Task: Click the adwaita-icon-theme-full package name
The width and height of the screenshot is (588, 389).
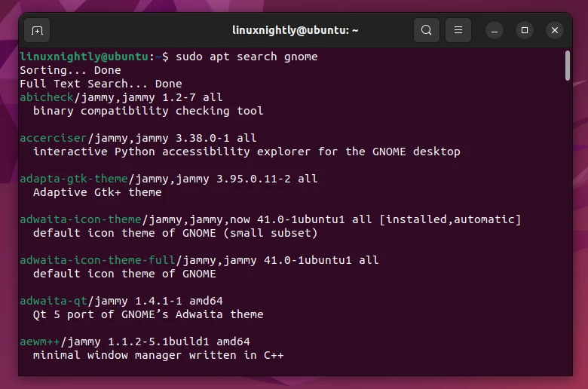Action: pyautogui.click(x=97, y=260)
